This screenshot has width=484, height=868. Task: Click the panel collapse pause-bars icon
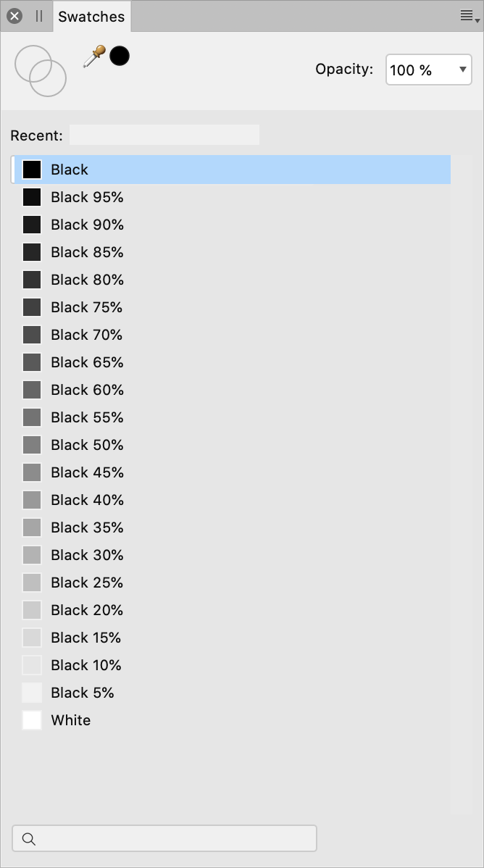pos(39,16)
